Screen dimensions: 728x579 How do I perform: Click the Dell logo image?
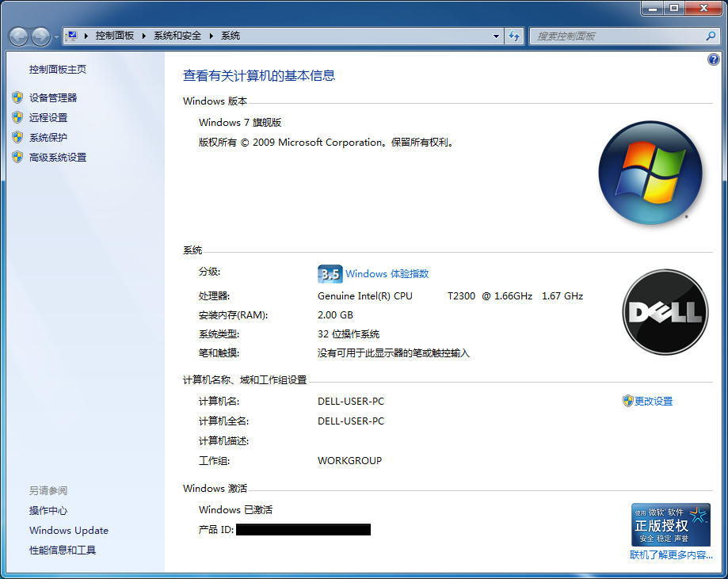click(x=665, y=312)
